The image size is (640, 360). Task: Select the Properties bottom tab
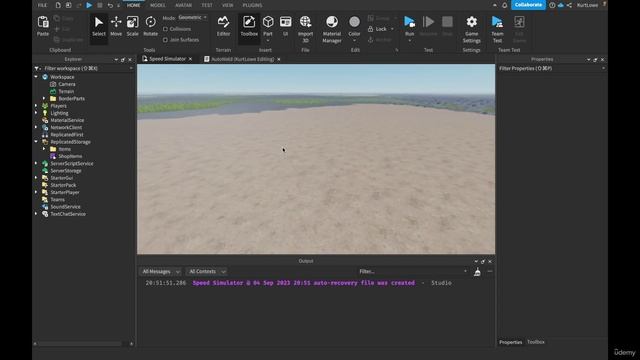511,342
